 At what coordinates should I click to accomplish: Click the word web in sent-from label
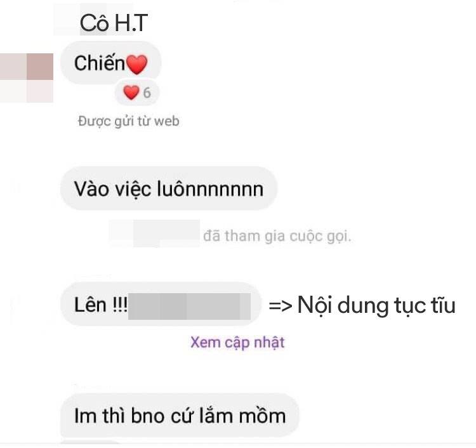(x=167, y=121)
